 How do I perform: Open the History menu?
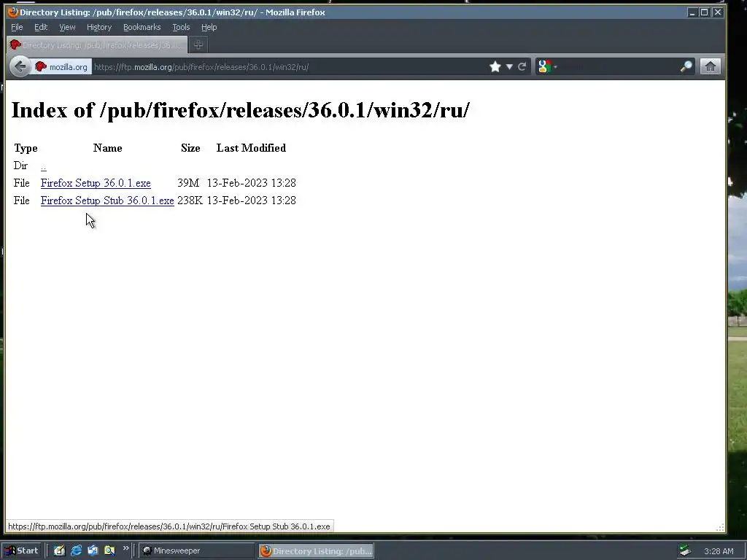tap(99, 27)
